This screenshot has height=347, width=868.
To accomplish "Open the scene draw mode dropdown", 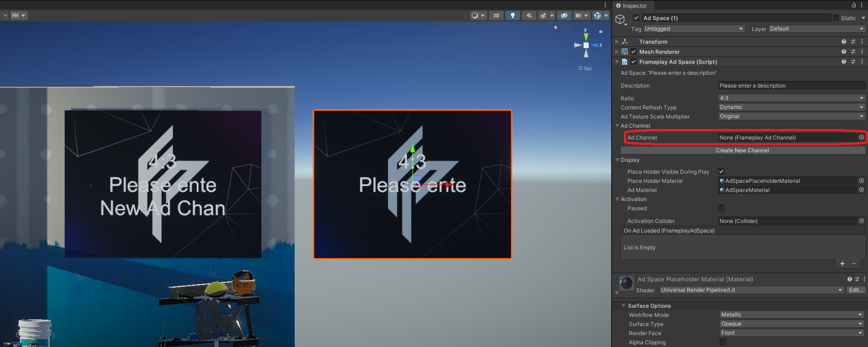I will (478, 16).
